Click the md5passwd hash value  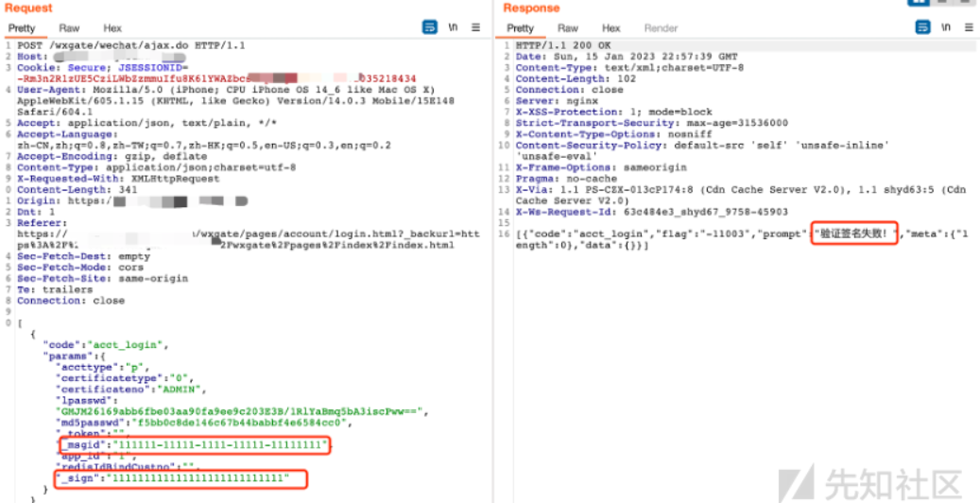pyautogui.click(x=242, y=423)
